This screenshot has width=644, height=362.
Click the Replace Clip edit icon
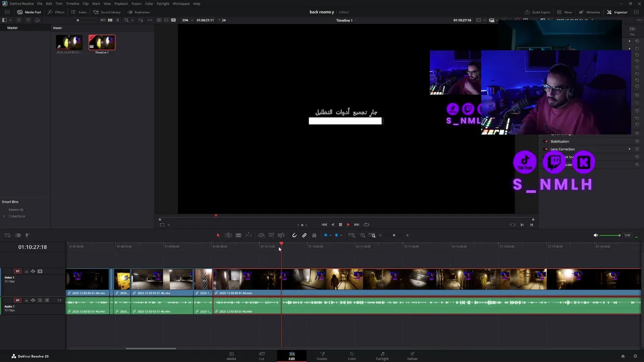tap(281, 235)
